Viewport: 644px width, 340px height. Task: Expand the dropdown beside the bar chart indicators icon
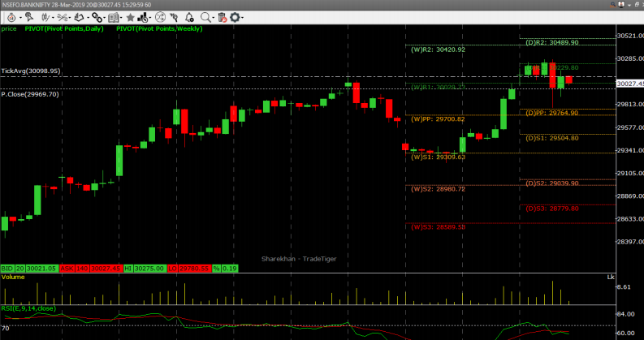click(x=150, y=18)
